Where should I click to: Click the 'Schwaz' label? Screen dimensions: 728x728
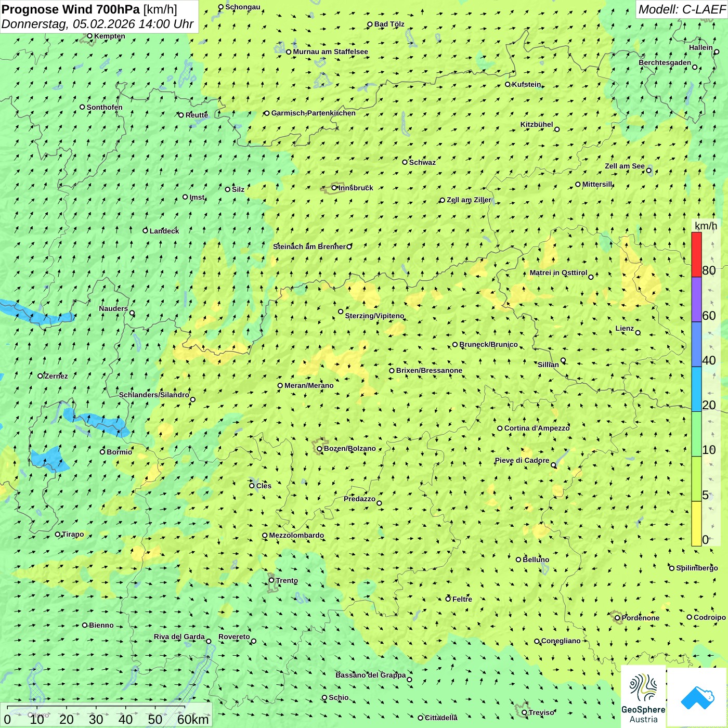tap(422, 162)
